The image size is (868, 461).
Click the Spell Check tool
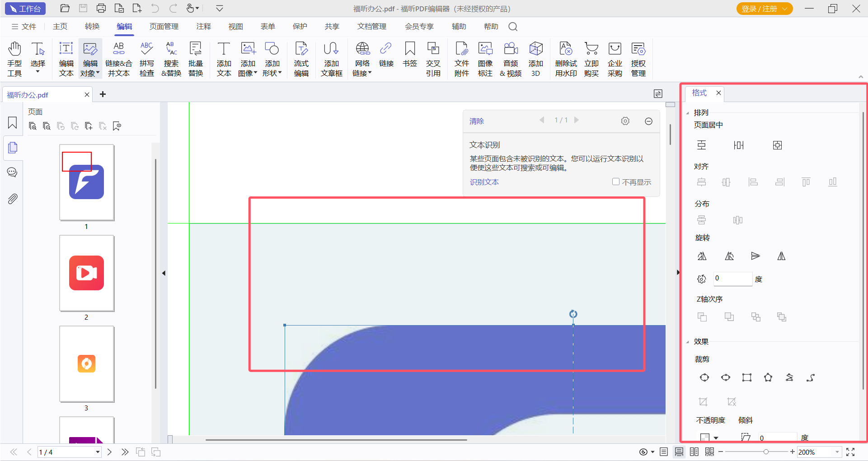click(146, 59)
